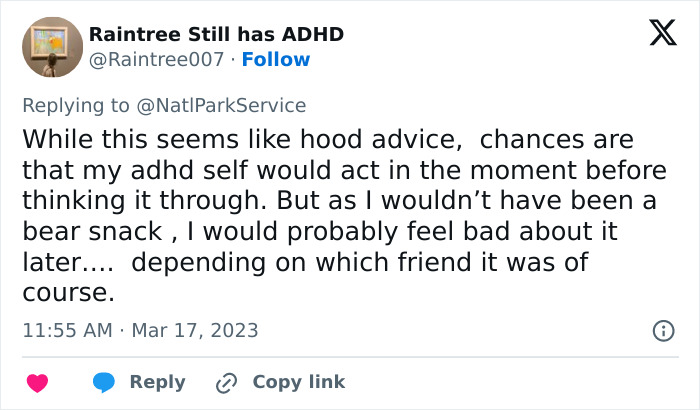Open the @Raintree007 handle link
This screenshot has height=410, width=700.
point(154,60)
